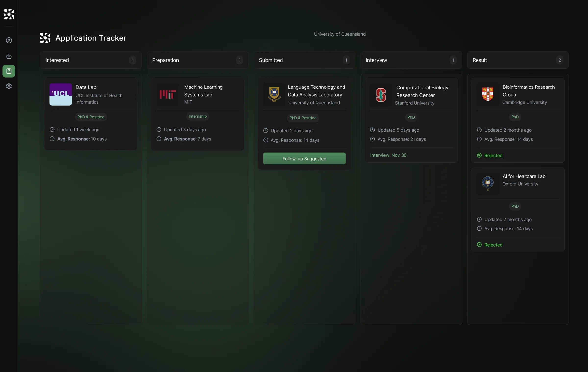Click PhD tag on Stanford card
588x372 pixels.
411,117
